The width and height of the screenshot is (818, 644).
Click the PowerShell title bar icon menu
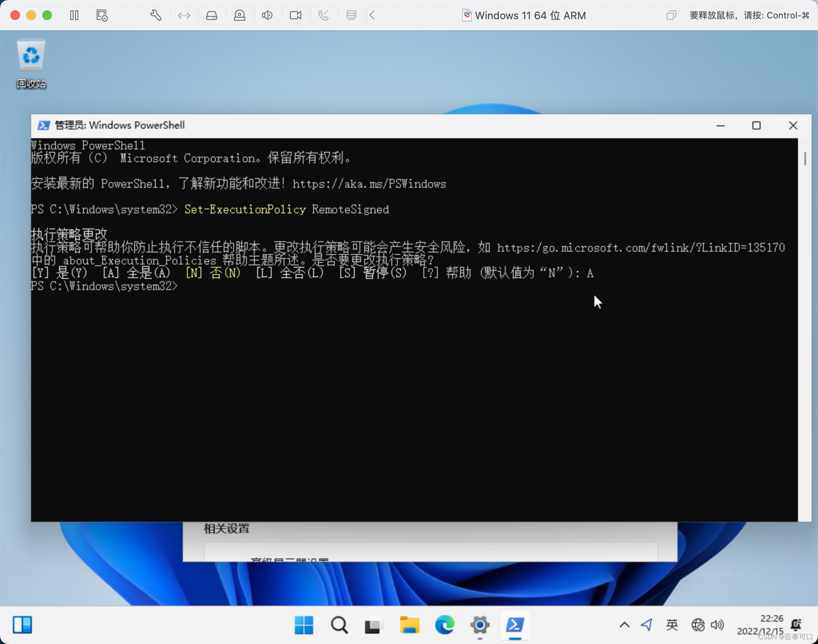click(44, 125)
